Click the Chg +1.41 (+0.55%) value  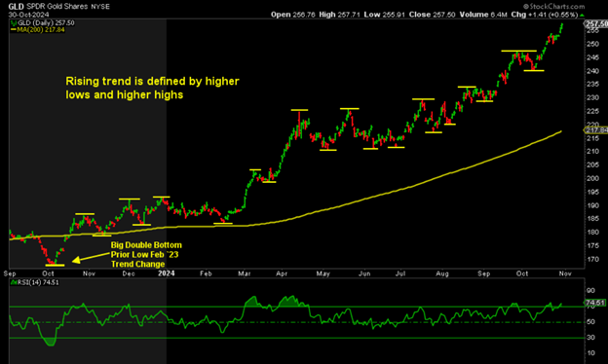click(545, 15)
